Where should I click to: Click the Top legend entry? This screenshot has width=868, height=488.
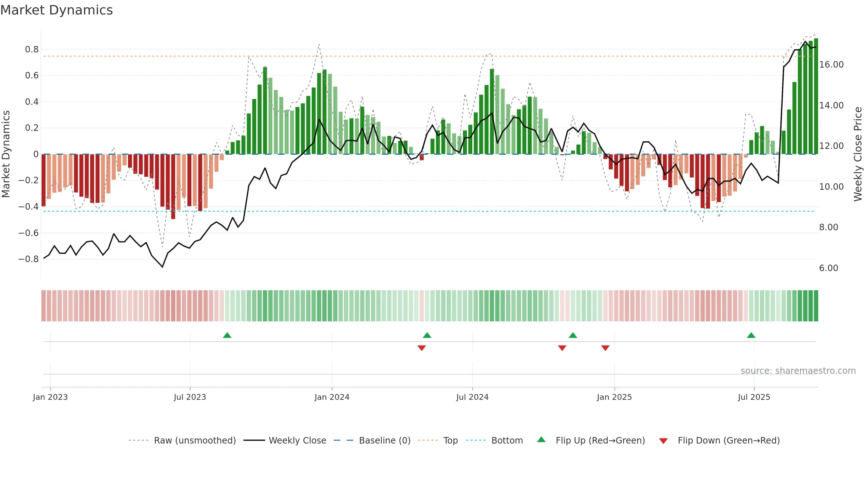(x=438, y=440)
